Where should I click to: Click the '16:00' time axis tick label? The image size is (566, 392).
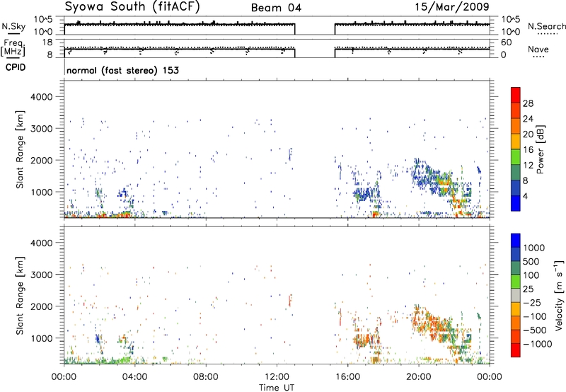pyautogui.click(x=347, y=376)
